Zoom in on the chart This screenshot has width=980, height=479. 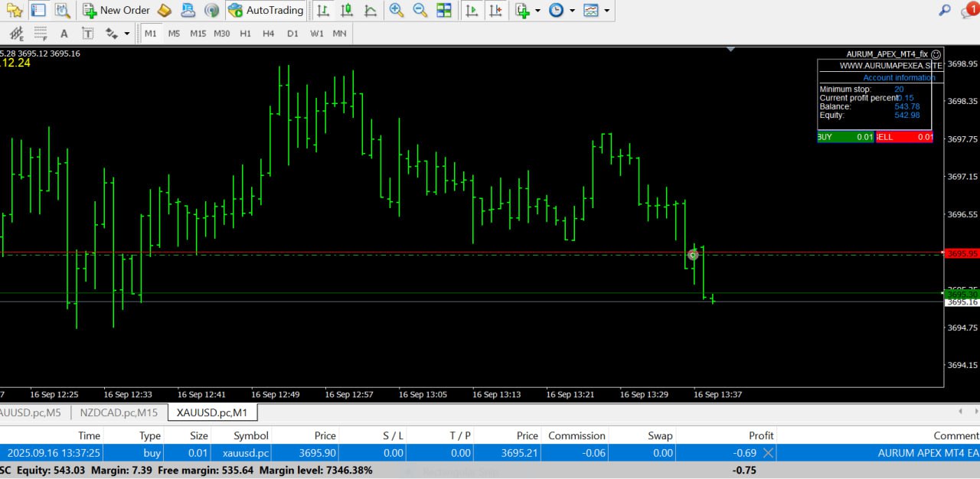click(396, 11)
